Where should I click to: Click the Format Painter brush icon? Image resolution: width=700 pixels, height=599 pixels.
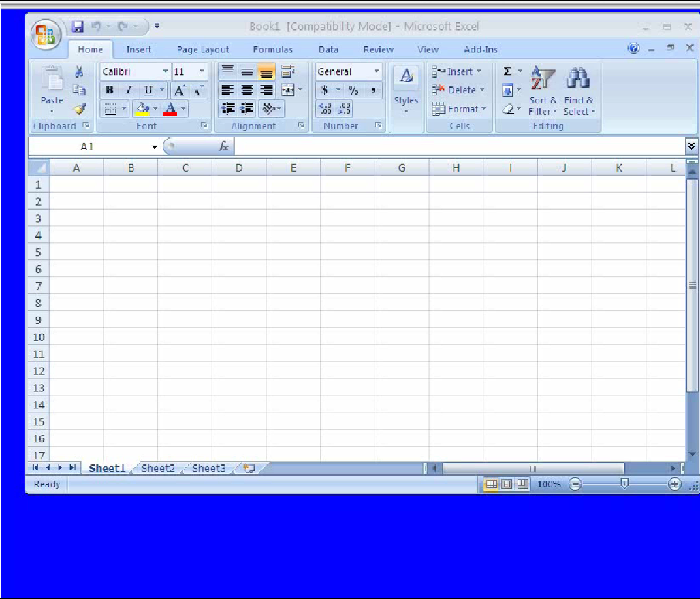pyautogui.click(x=80, y=109)
